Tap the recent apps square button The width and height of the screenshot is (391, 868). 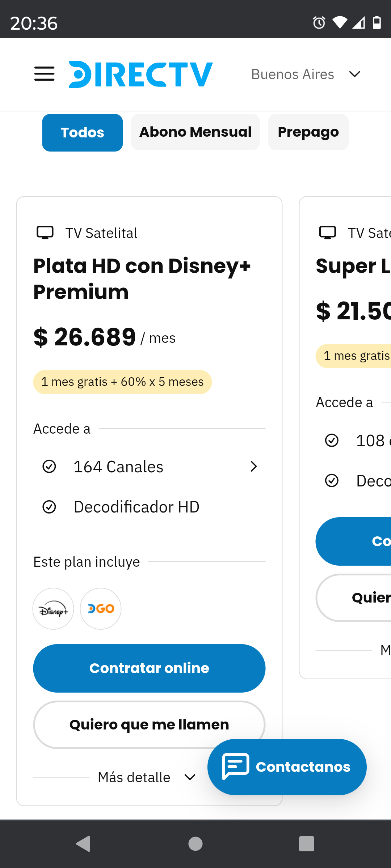(307, 844)
